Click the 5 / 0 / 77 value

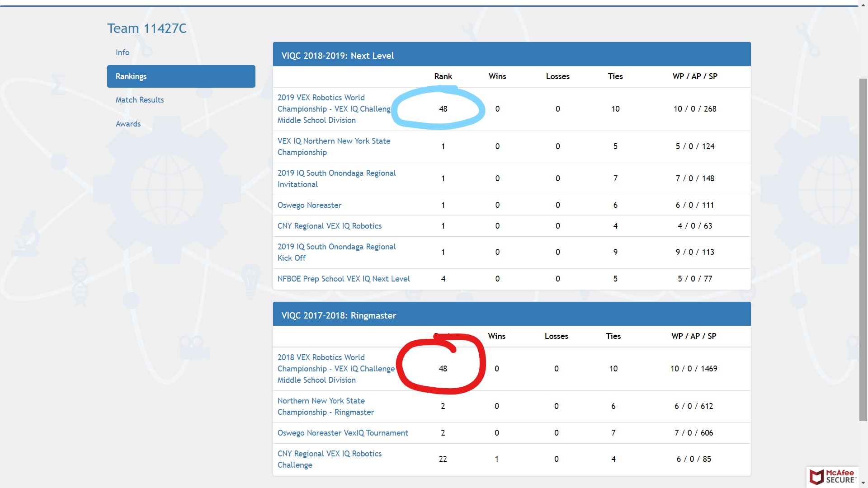click(x=695, y=279)
